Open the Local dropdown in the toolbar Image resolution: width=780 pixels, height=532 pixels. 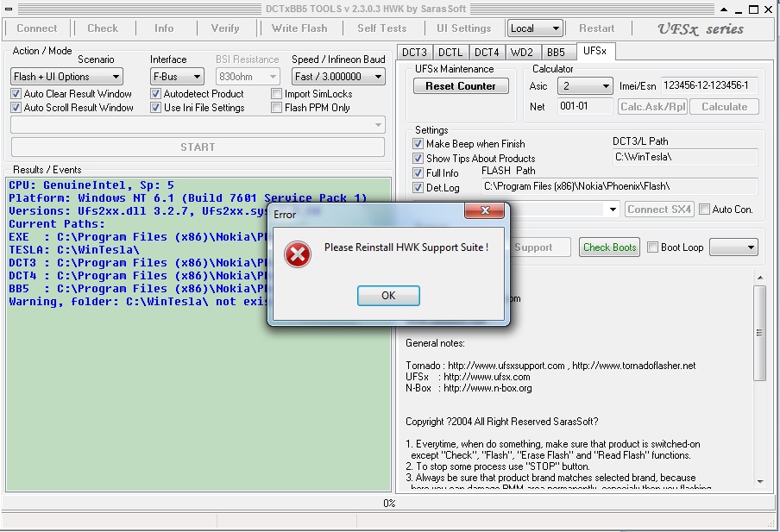535,28
